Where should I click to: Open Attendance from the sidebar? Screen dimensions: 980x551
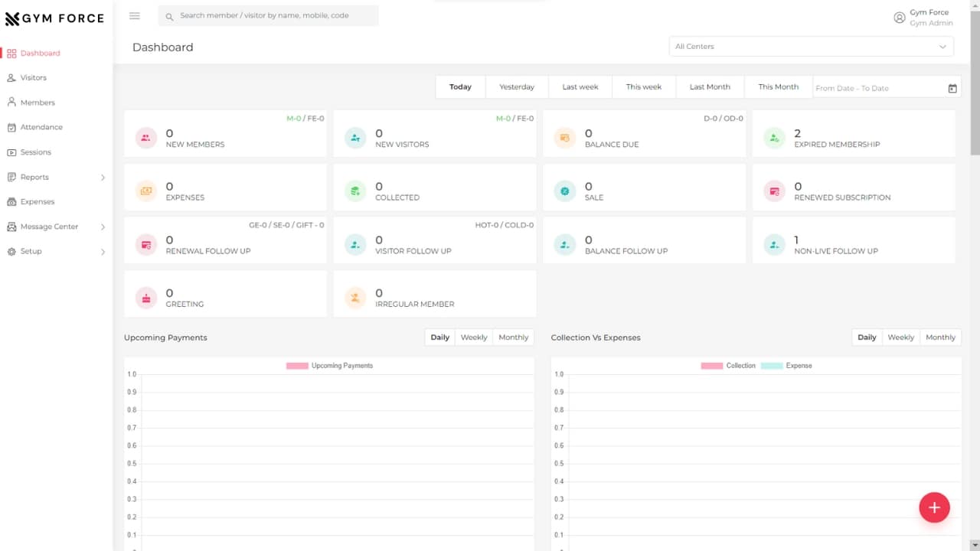pyautogui.click(x=41, y=127)
